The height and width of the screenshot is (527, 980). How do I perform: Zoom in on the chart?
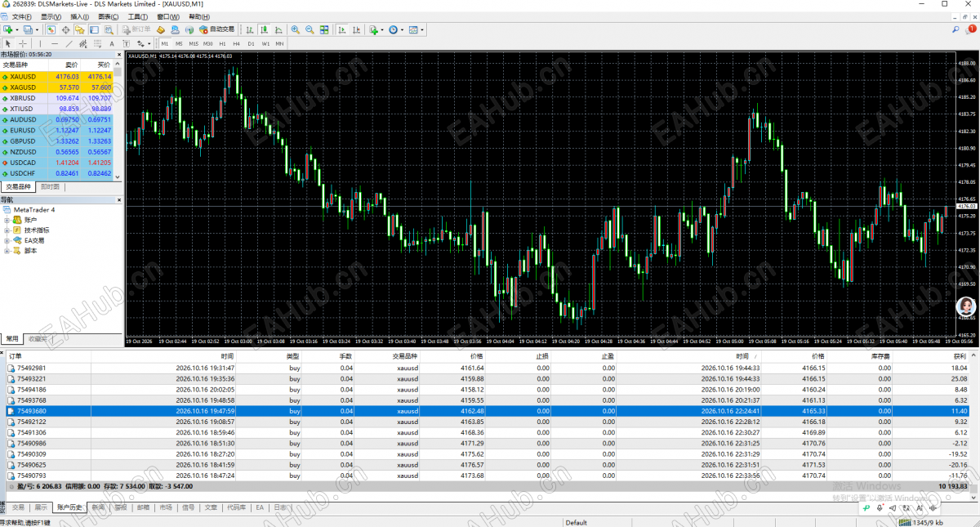tap(295, 29)
